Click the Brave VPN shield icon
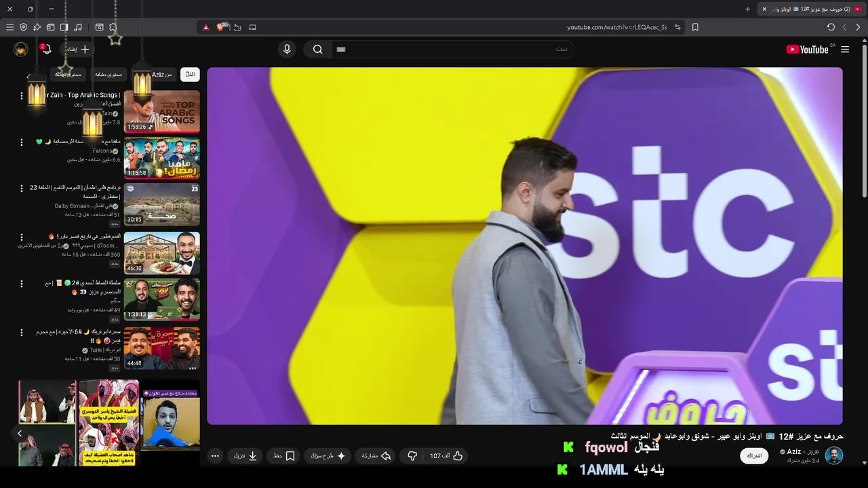 [x=24, y=27]
